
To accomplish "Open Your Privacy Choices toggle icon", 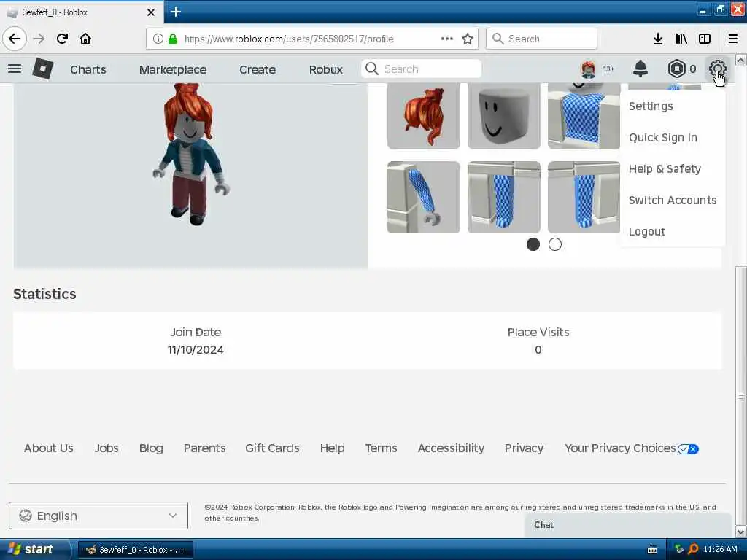I will 689,448.
